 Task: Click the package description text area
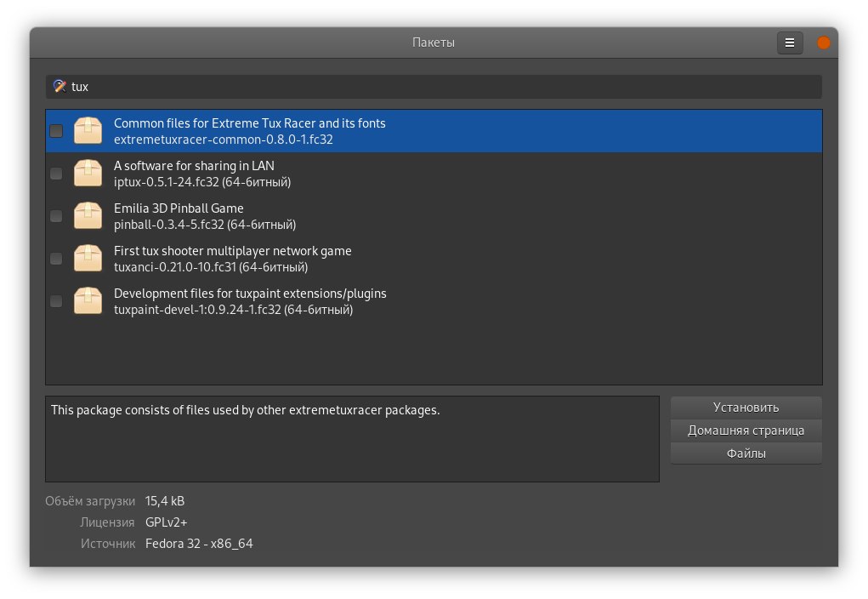[352, 439]
